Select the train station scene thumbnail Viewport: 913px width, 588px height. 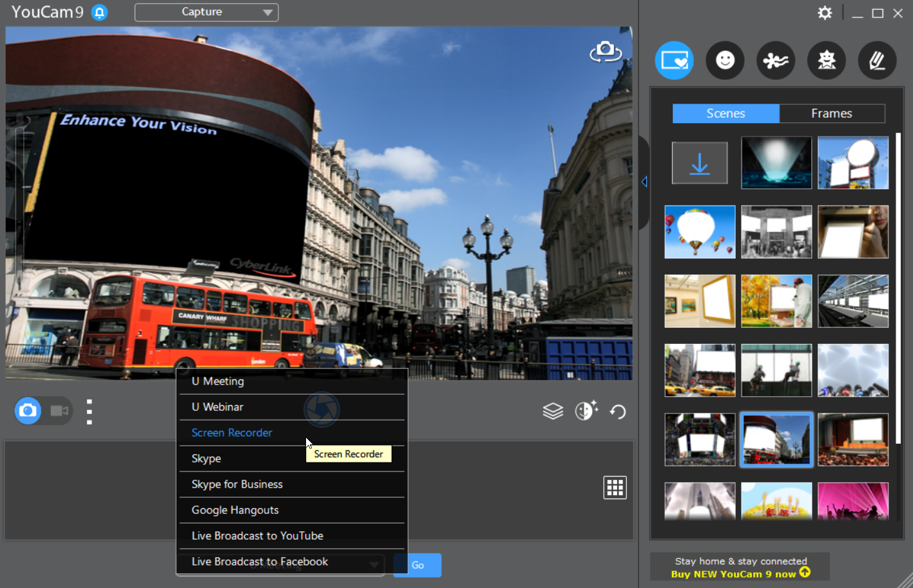[x=853, y=301]
